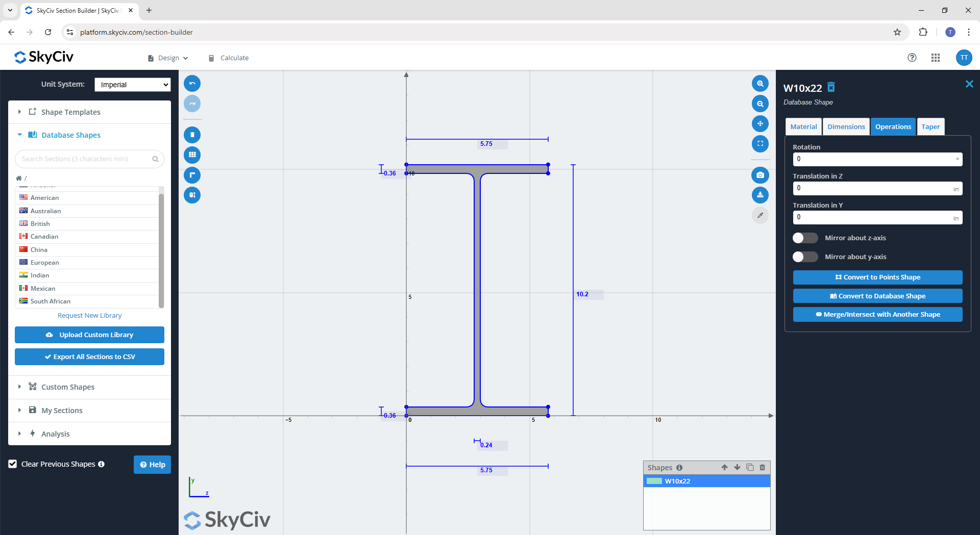Download the section using the export icon
The height and width of the screenshot is (535, 980).
[x=760, y=195]
